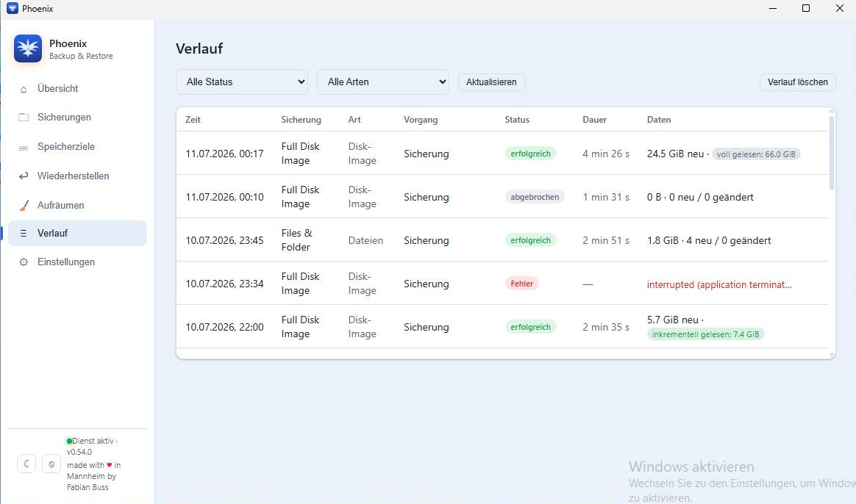Click the Daten column header
The image size is (856, 504).
659,120
